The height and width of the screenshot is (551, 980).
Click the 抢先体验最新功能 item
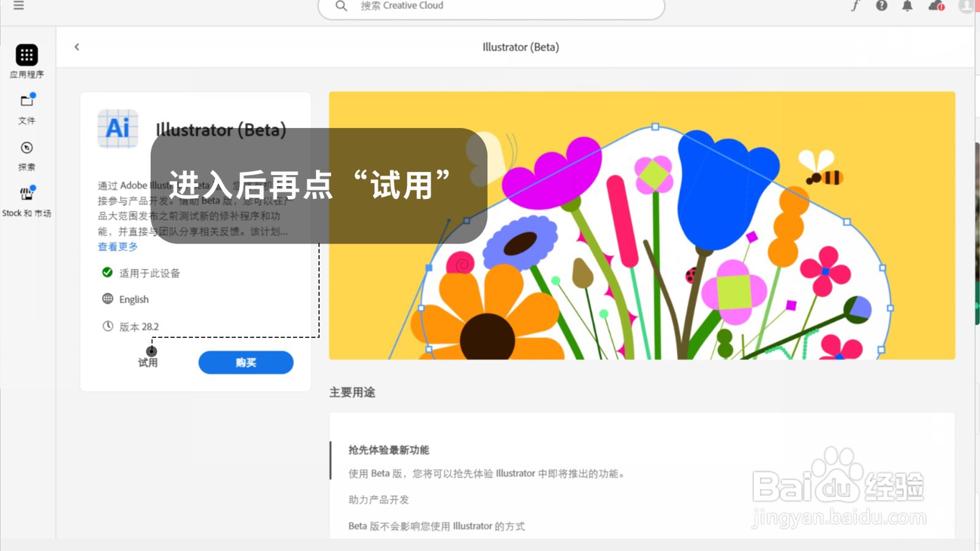coord(389,450)
